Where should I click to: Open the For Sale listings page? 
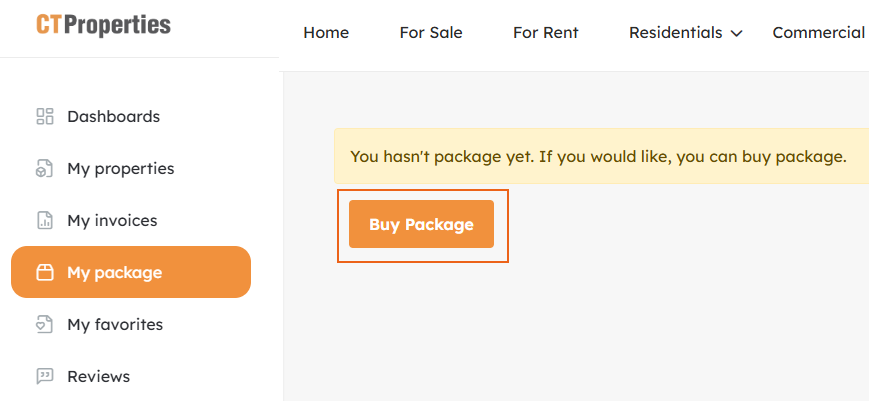click(x=431, y=33)
